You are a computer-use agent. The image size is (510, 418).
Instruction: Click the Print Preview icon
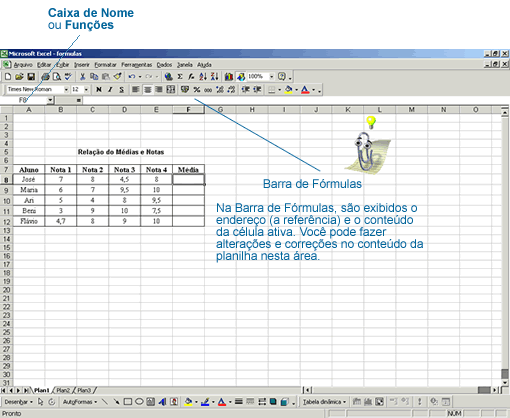point(57,77)
